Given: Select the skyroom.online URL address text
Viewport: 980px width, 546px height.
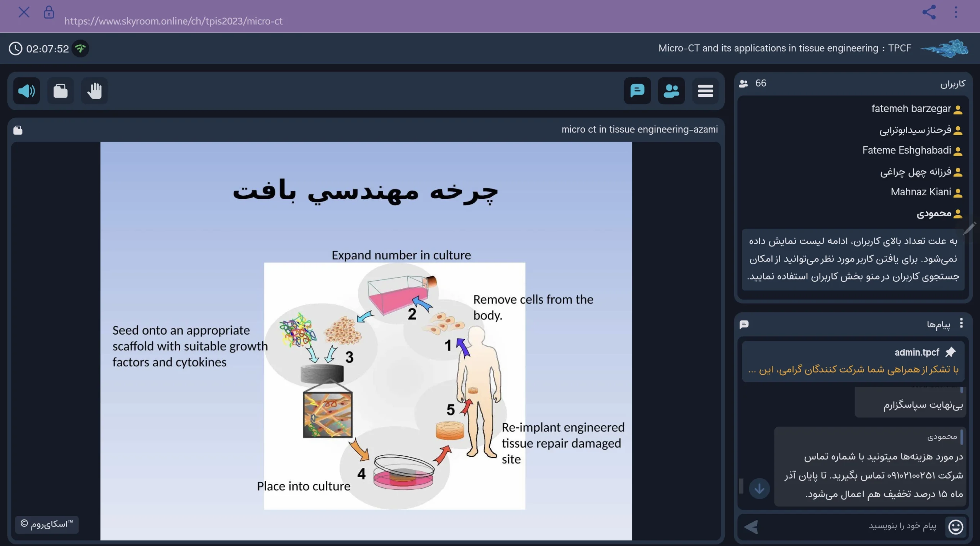Looking at the screenshot, I should coord(173,21).
